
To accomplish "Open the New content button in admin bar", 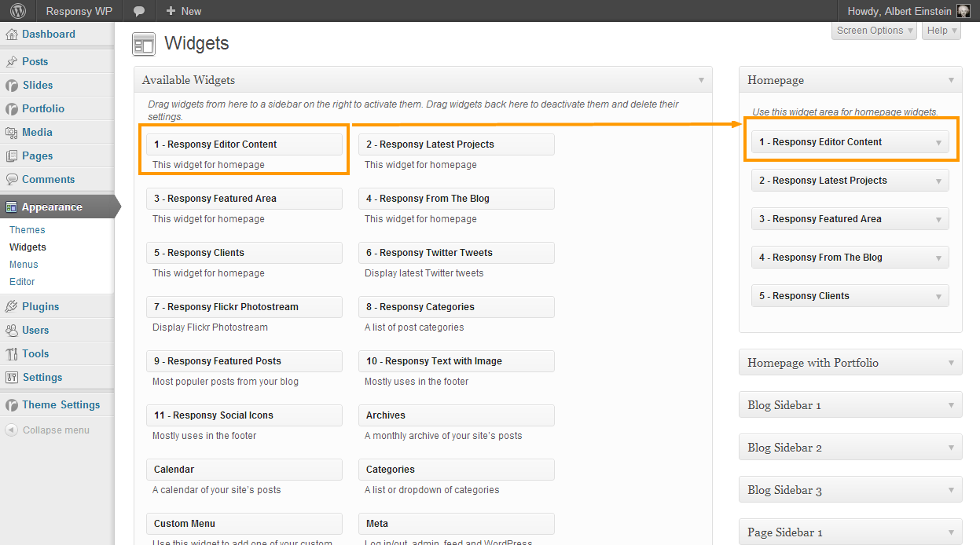I will pos(183,11).
